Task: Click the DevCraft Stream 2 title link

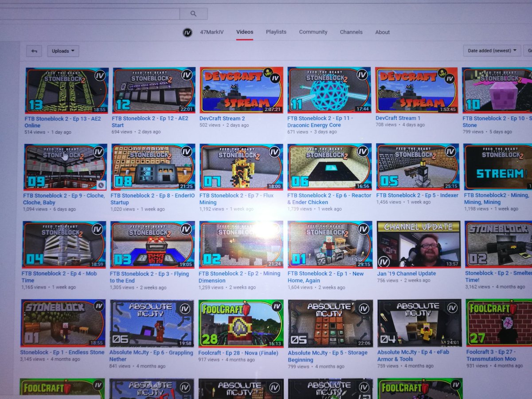Action: tap(222, 119)
